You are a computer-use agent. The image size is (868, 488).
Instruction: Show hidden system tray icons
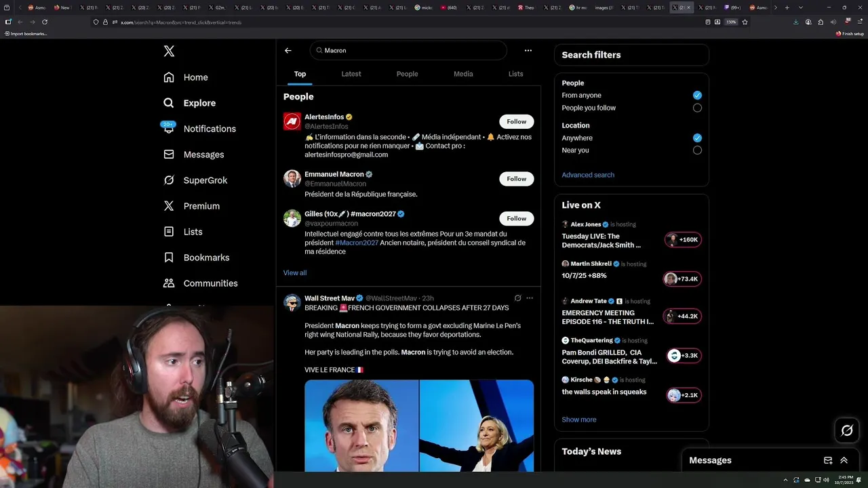(x=785, y=480)
